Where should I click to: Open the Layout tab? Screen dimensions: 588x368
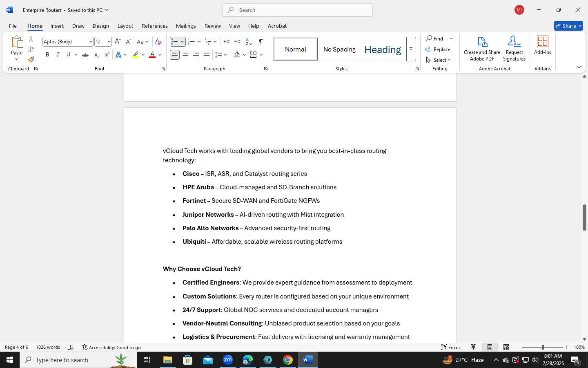(x=125, y=26)
